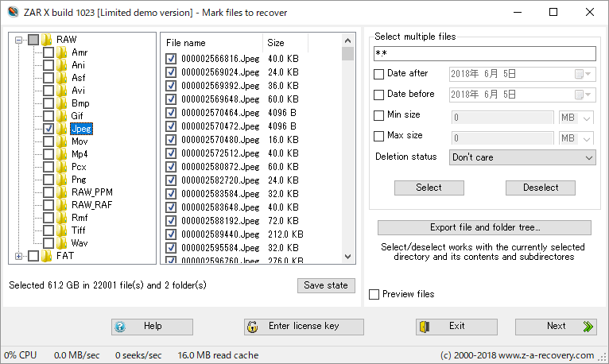Open the Date after dropdown arrow
This screenshot has height=364, width=609.
[588, 74]
